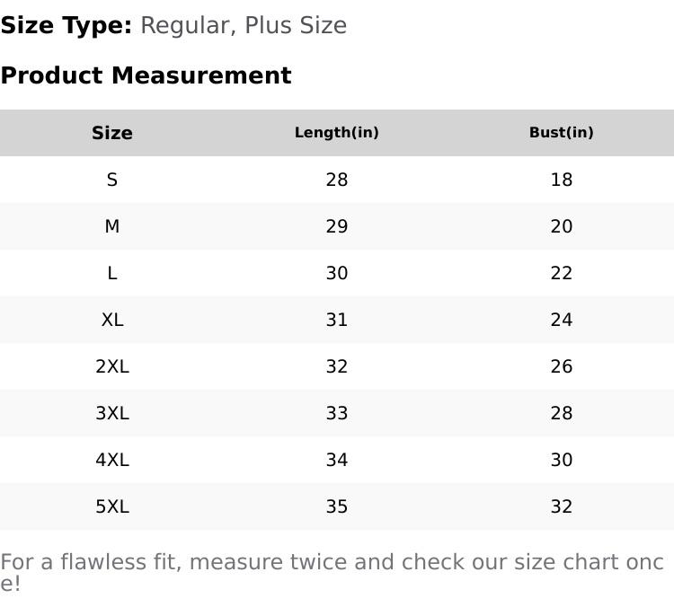The height and width of the screenshot is (616, 674).
Task: Click length value 31 for XL
Action: click(337, 320)
